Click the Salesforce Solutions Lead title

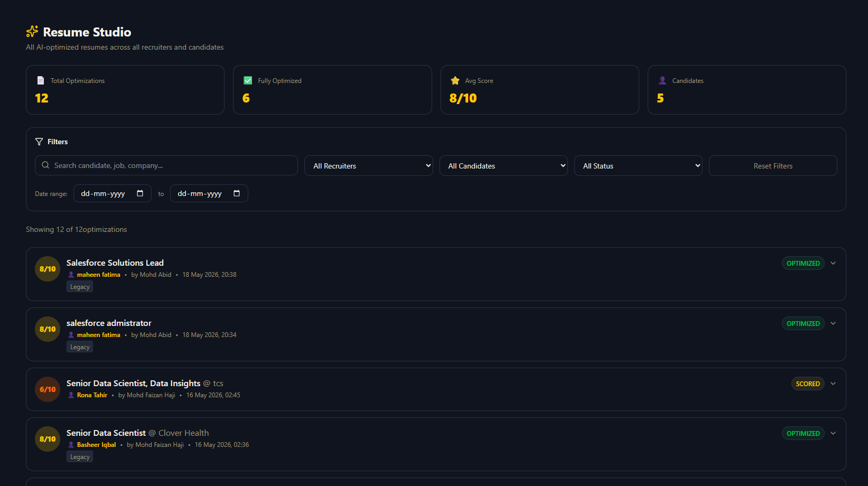pos(115,263)
